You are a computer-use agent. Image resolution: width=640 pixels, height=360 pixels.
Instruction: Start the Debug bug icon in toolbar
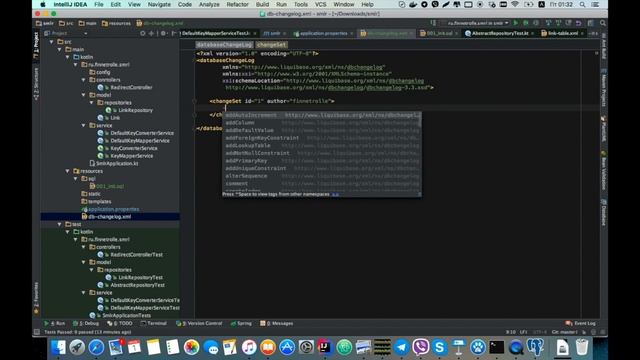pyautogui.click(x=526, y=23)
